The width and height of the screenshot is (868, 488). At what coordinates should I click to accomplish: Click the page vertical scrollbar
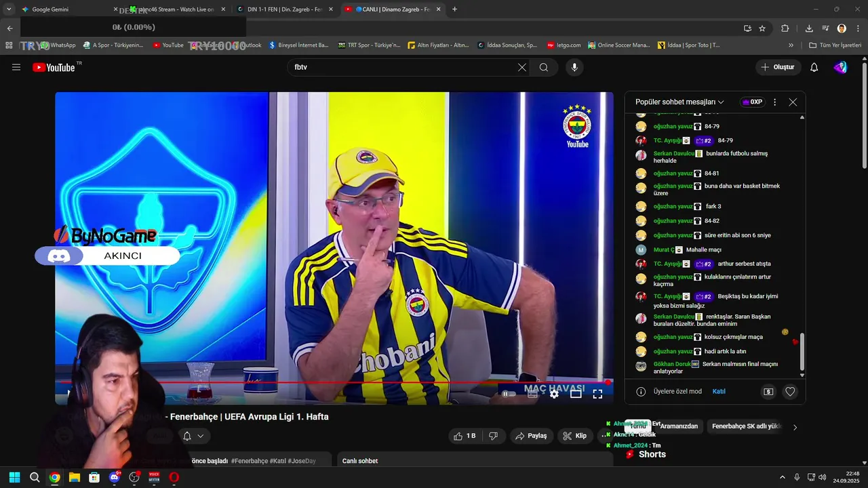[x=864, y=115]
